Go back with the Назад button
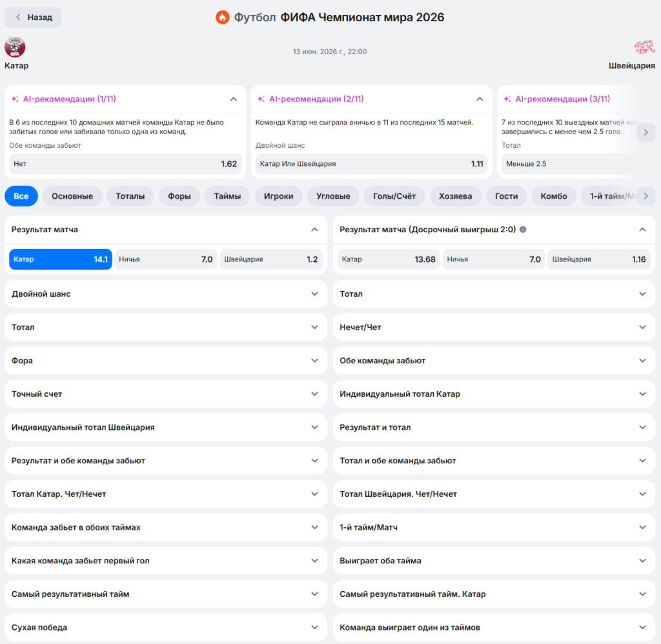The height and width of the screenshot is (644, 661). pyautogui.click(x=33, y=17)
